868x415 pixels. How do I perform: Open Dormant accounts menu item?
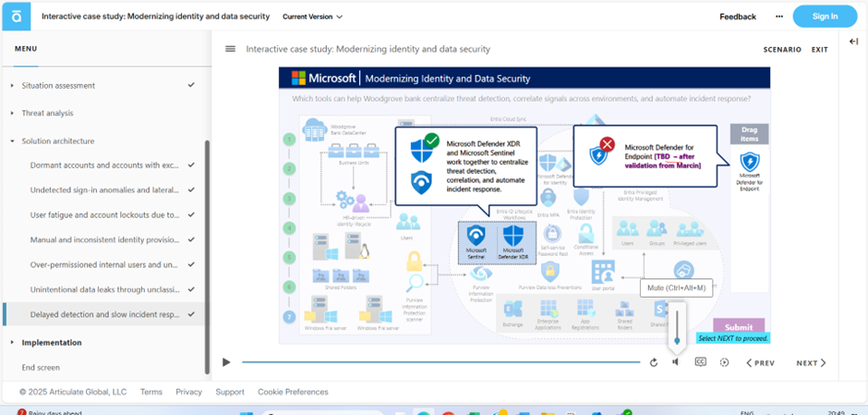[104, 165]
